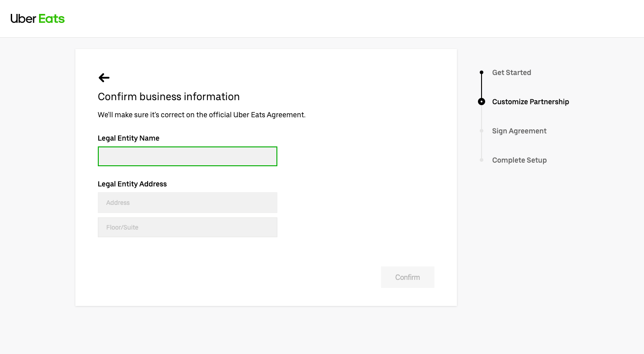Go to the Get Started step
Viewport: 644px width, 354px height.
tap(512, 72)
